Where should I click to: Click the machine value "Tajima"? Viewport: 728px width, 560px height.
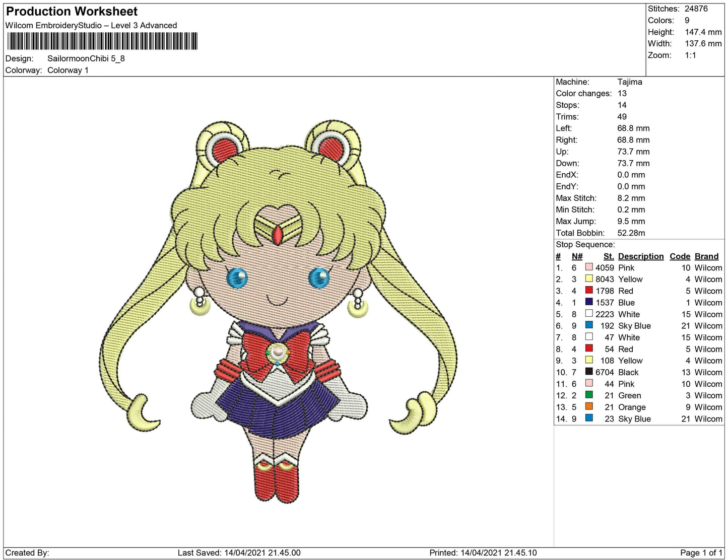pyautogui.click(x=630, y=82)
